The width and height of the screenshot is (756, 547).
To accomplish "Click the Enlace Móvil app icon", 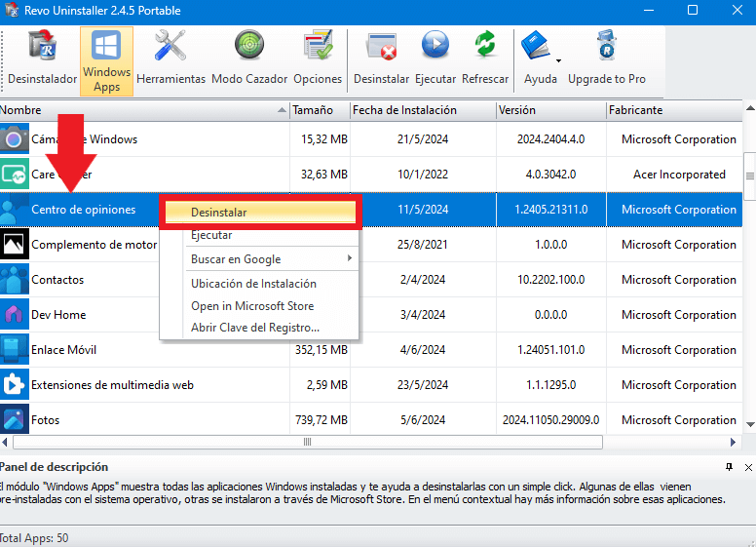I will point(15,350).
